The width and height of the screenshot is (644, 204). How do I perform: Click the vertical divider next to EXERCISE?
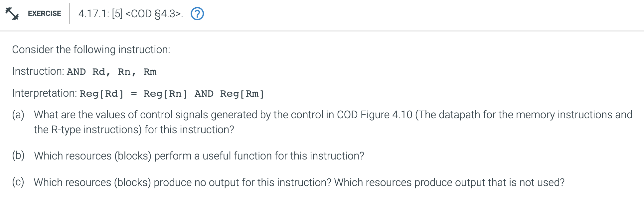click(69, 14)
